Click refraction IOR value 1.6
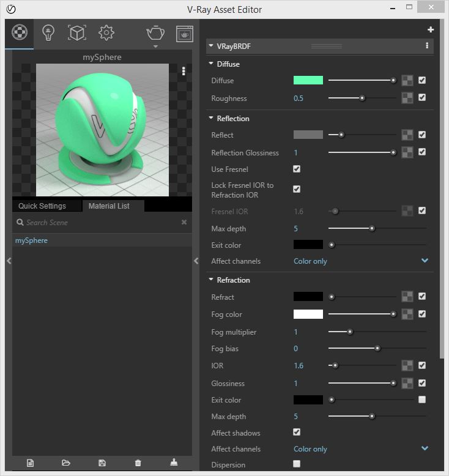Screen dimensions: 449x476 coord(299,366)
